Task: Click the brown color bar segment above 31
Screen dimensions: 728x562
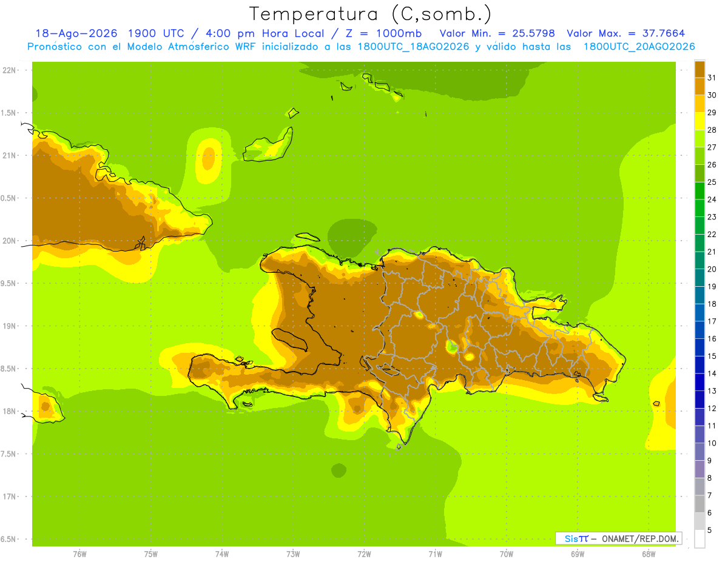Action: coord(699,69)
